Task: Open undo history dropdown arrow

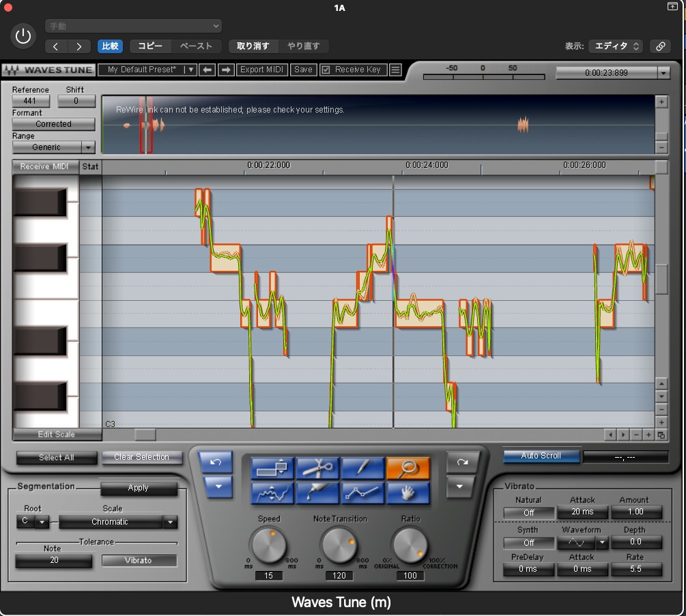Action: click(218, 486)
